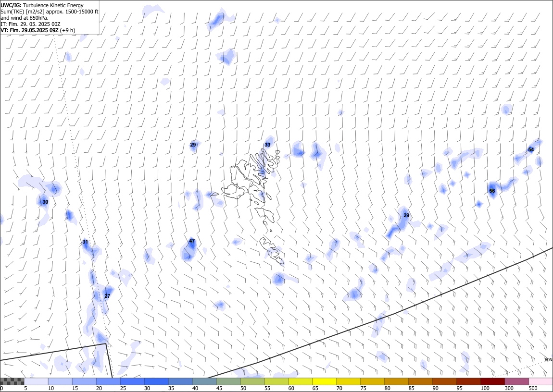
Task: Select the 20–25 blue legend swatch
Action: coord(108,381)
